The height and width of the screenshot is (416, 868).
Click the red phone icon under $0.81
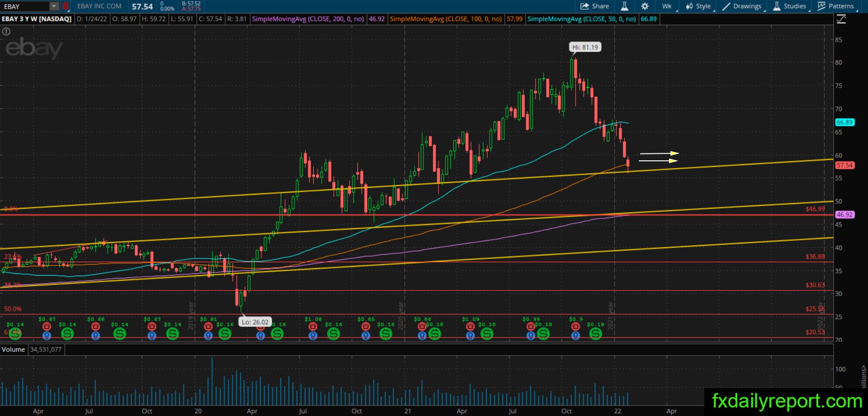click(208, 327)
